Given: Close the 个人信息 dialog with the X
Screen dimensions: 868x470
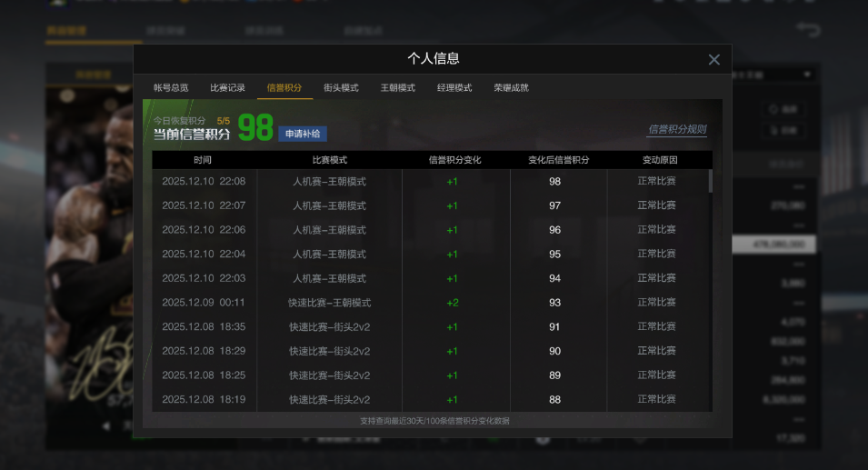Looking at the screenshot, I should (714, 60).
